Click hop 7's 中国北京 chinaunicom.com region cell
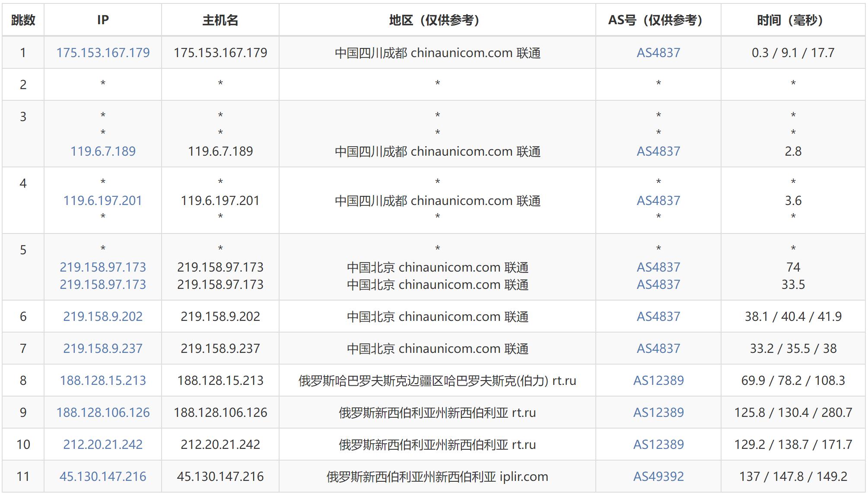 [437, 349]
